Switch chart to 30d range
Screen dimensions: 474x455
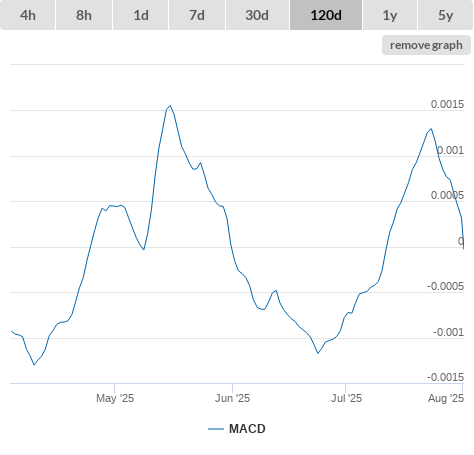pos(257,15)
